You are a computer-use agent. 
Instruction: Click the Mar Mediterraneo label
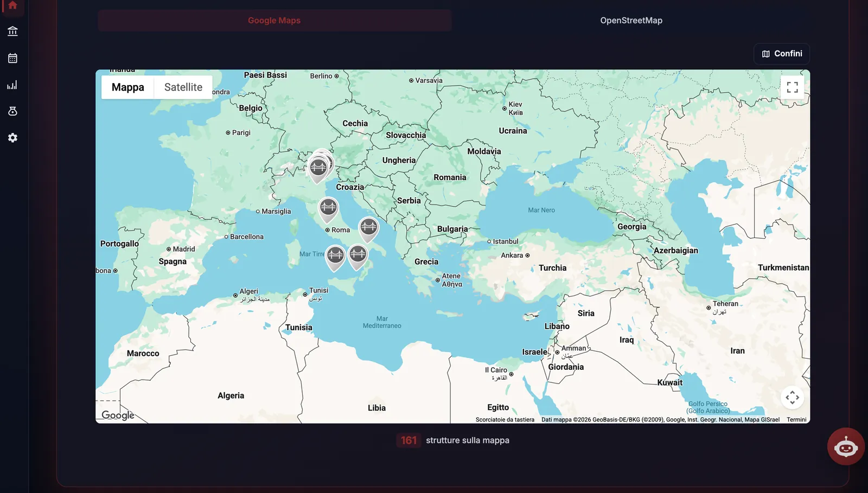pos(382,322)
